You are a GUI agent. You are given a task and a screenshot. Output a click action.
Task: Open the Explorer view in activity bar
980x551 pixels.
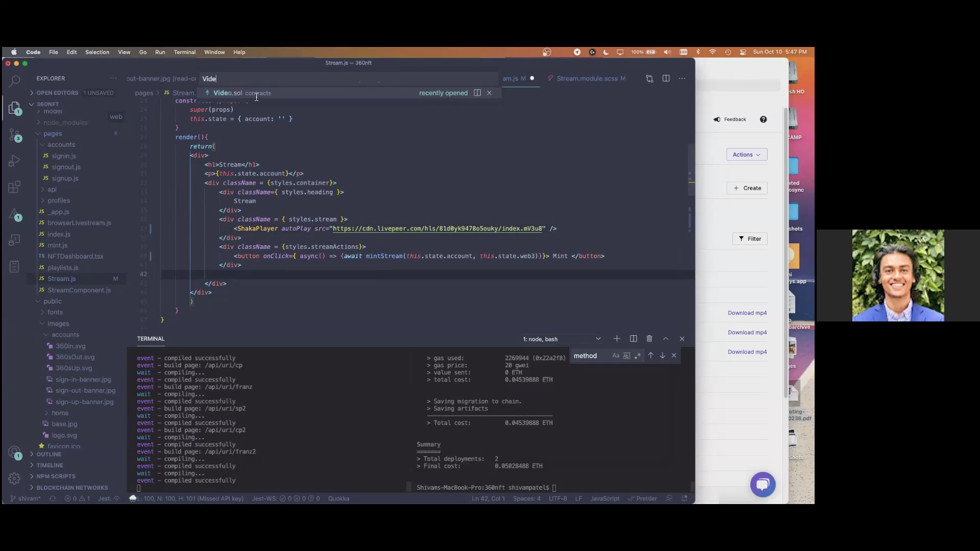pyautogui.click(x=14, y=108)
